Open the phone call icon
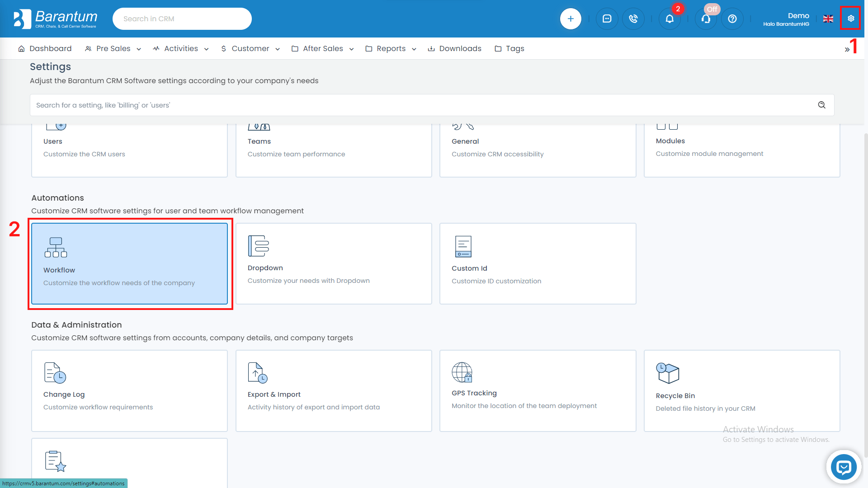Viewport: 868px width, 488px height. pyautogui.click(x=633, y=19)
